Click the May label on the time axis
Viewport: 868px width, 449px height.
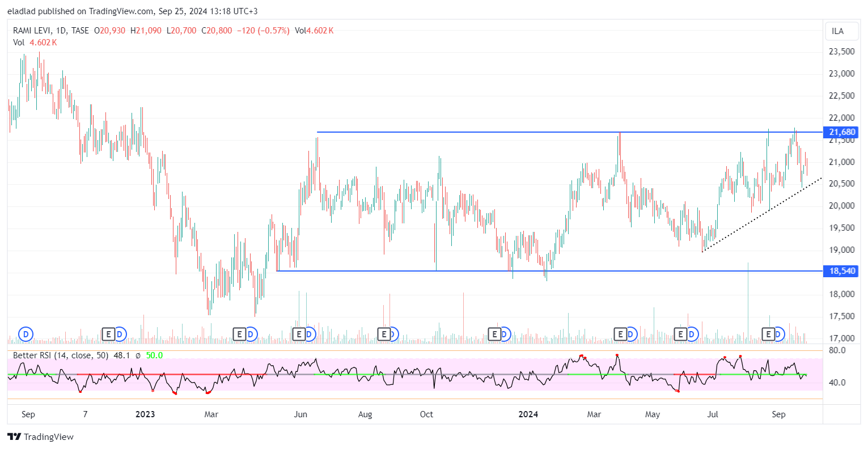click(x=653, y=414)
